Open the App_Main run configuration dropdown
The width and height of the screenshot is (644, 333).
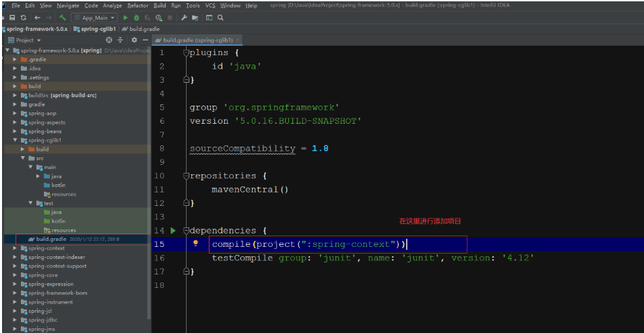point(94,17)
